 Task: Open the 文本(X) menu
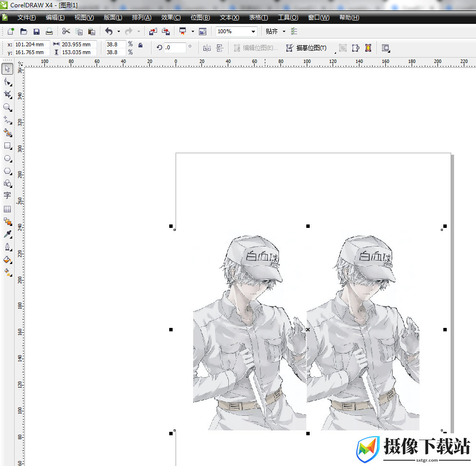[230, 18]
